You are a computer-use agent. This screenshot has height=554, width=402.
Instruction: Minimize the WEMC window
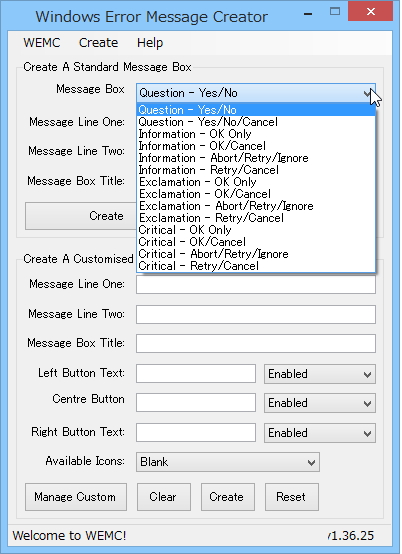pos(308,13)
